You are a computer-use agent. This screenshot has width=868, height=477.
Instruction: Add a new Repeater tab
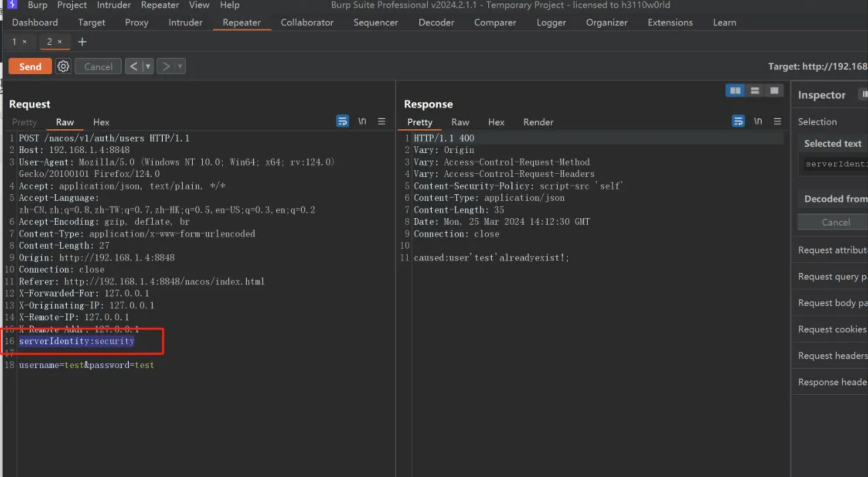(82, 42)
